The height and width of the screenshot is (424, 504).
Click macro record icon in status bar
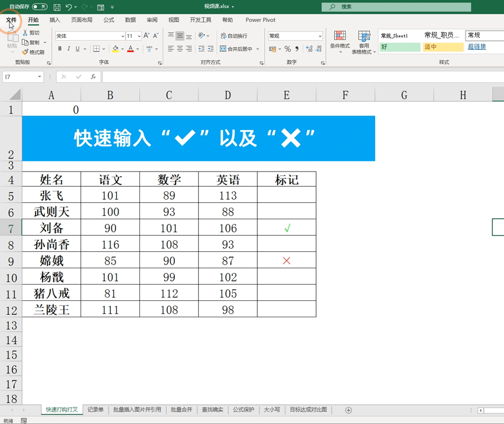tap(24, 421)
